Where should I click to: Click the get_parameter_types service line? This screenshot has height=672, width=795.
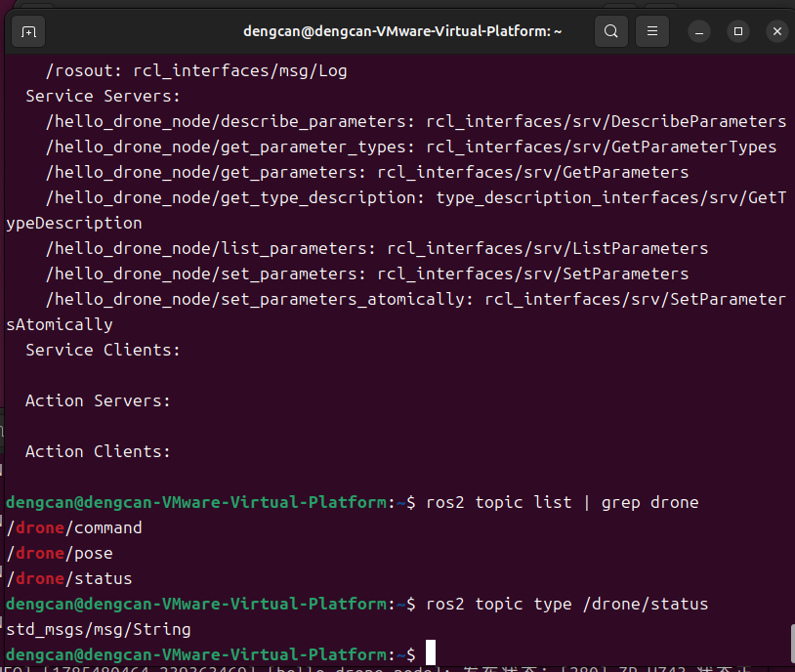pyautogui.click(x=411, y=147)
